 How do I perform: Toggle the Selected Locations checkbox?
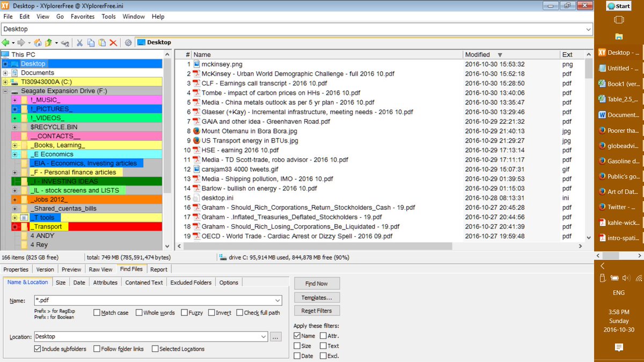pos(155,349)
